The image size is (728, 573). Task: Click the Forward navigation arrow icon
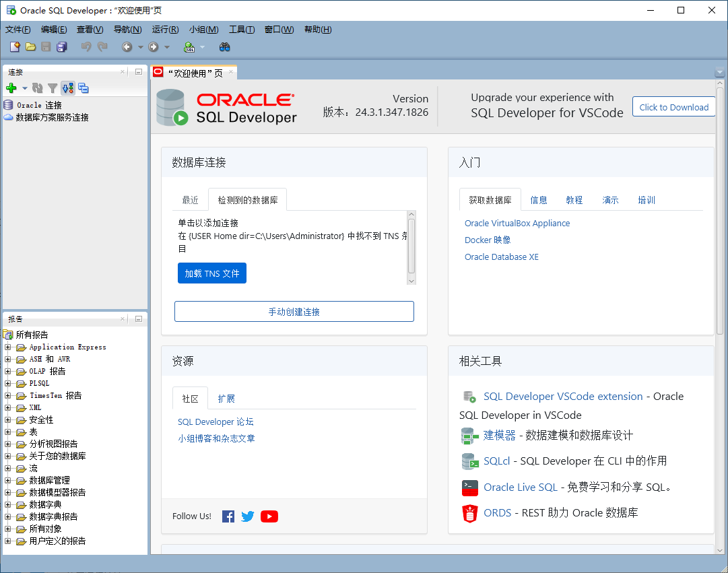coord(154,47)
